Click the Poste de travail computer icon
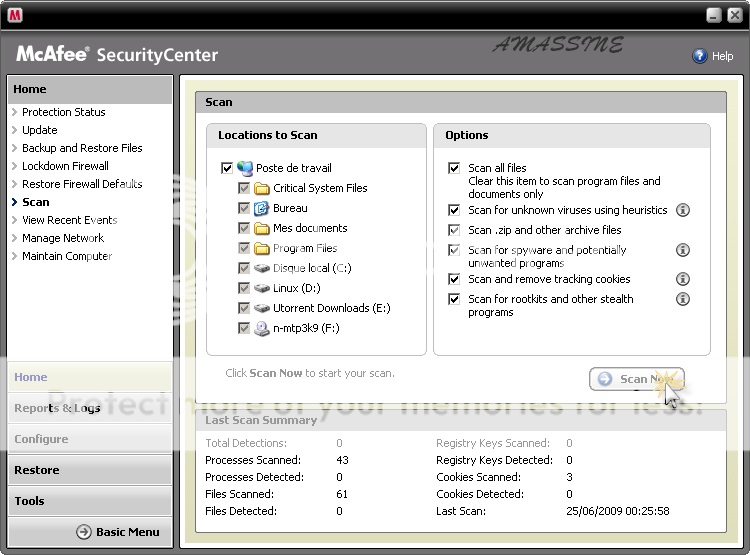 (245, 168)
